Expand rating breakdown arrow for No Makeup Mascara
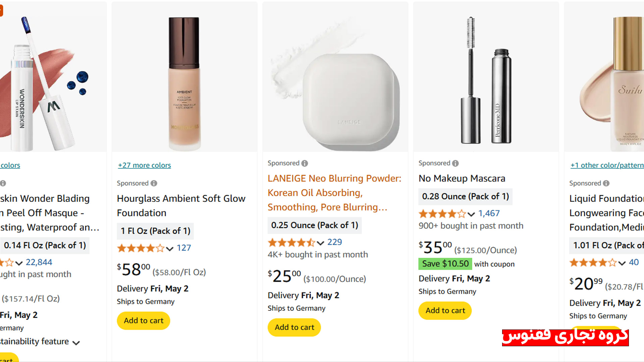This screenshot has width=644, height=362. pos(471,214)
